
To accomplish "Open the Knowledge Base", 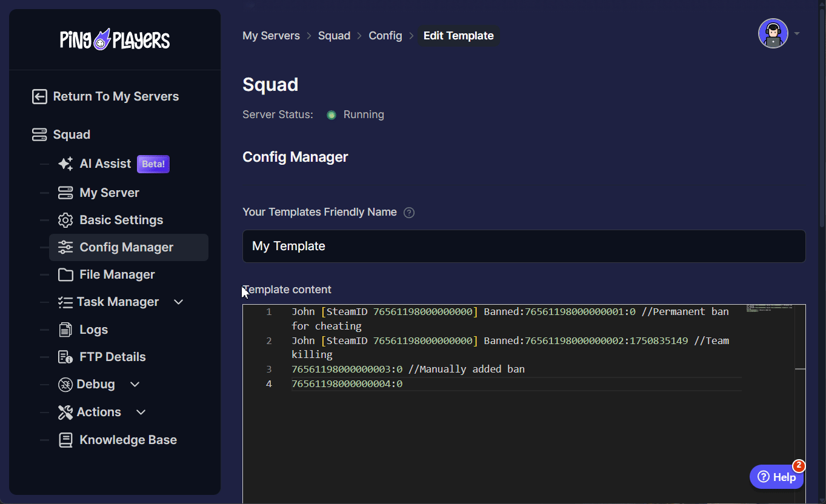I will (128, 440).
